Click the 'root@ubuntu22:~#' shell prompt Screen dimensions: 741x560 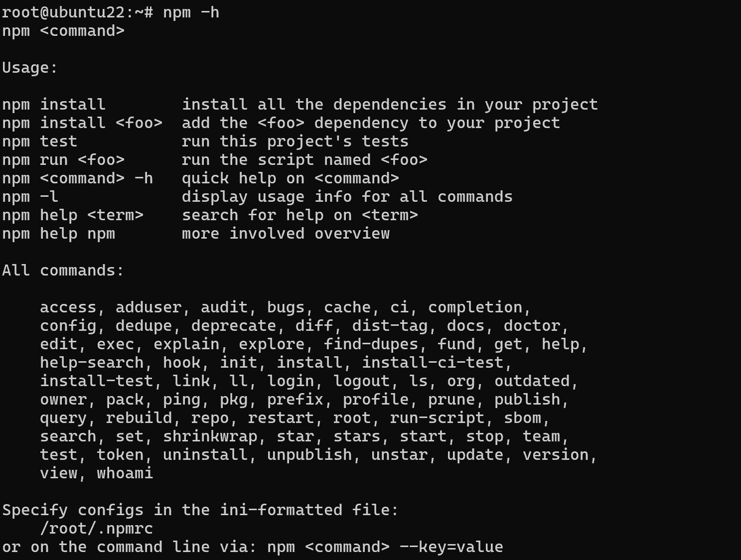point(78,12)
